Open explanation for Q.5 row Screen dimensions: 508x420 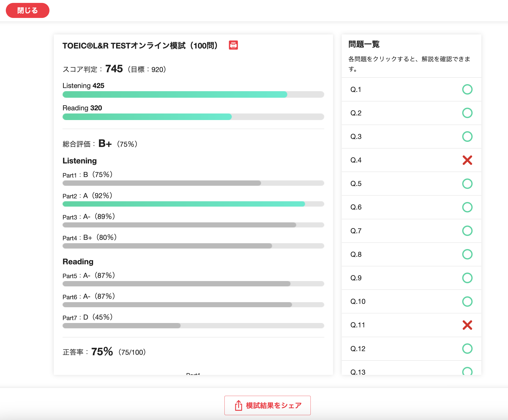coord(412,184)
